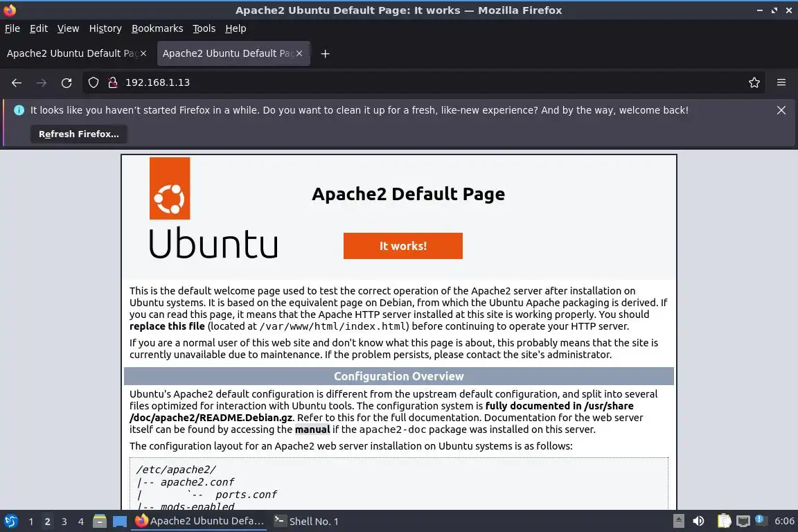Open the Help menu

tap(236, 28)
